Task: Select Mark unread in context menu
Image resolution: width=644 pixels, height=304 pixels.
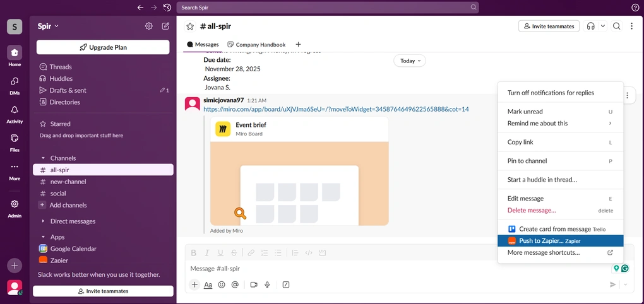Action: pos(560,112)
